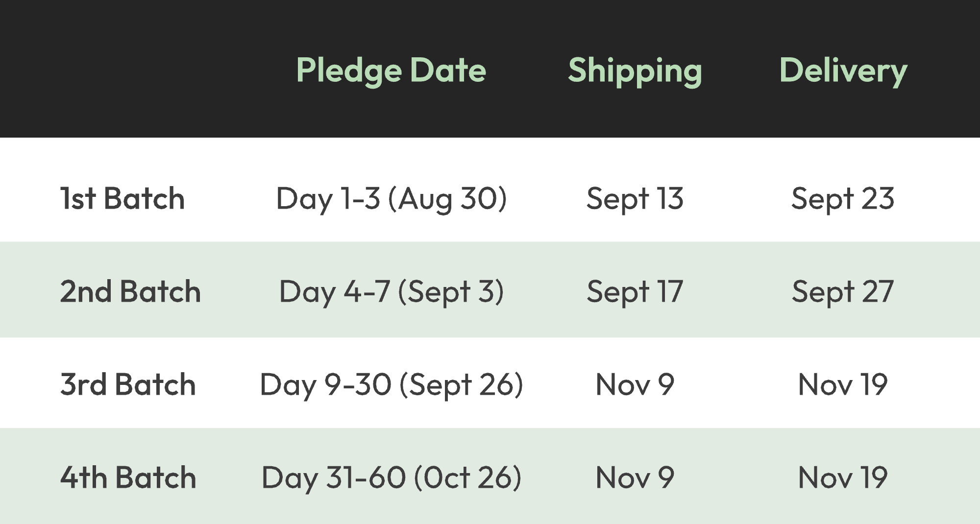Click 4th Batch's Nov 19 delivery date
The image size is (980, 524).
843,477
